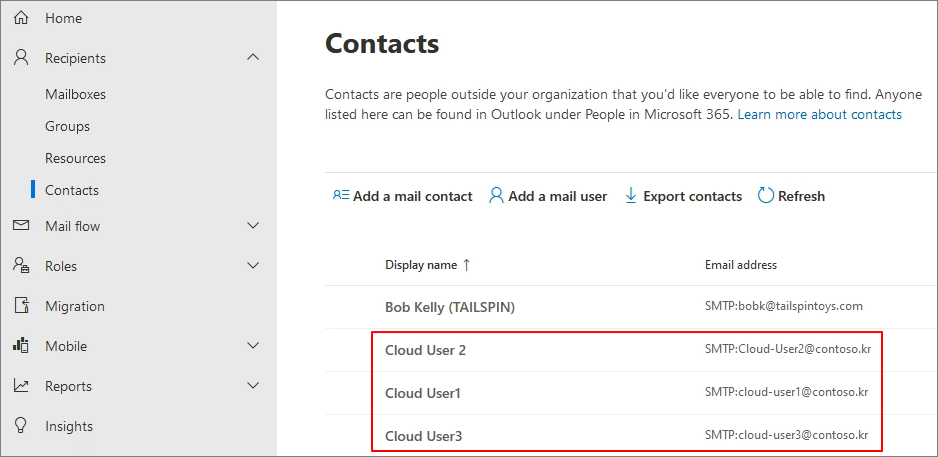Click the Add a mail user button
This screenshot has width=938, height=457.
[x=548, y=196]
